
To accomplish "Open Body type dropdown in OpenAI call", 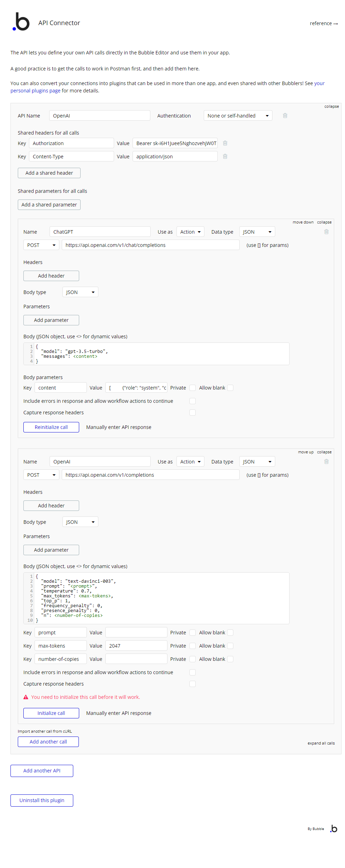I will [80, 522].
